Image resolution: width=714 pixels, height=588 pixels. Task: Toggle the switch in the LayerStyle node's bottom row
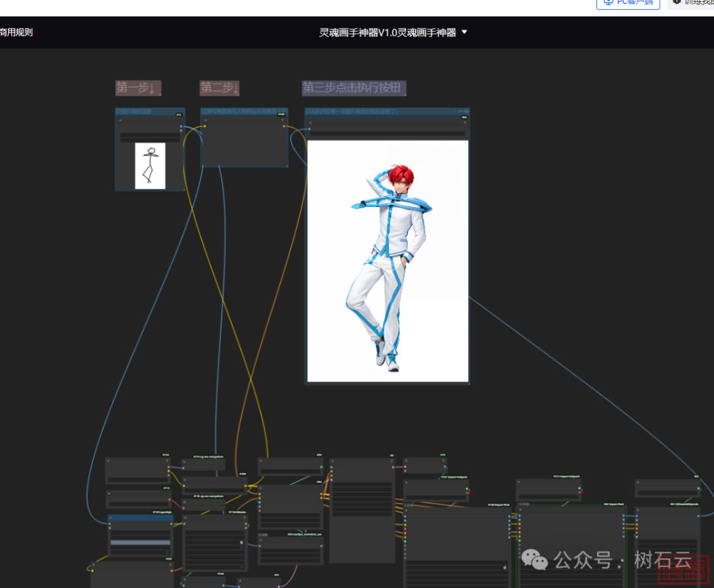click(167, 552)
